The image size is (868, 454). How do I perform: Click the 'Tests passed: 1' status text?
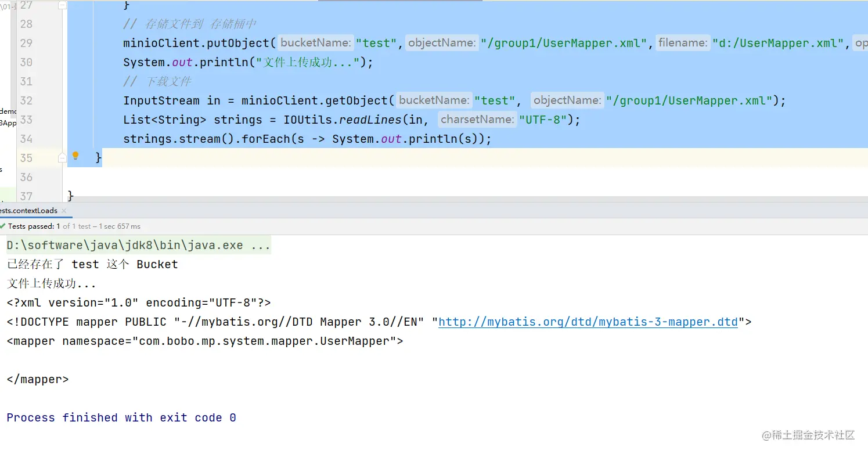pos(34,226)
